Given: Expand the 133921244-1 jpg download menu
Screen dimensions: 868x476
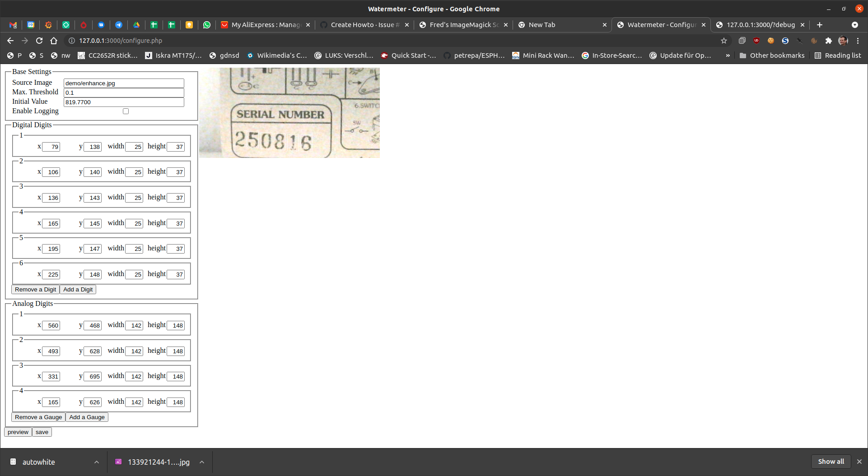Looking at the screenshot, I should pos(202,462).
